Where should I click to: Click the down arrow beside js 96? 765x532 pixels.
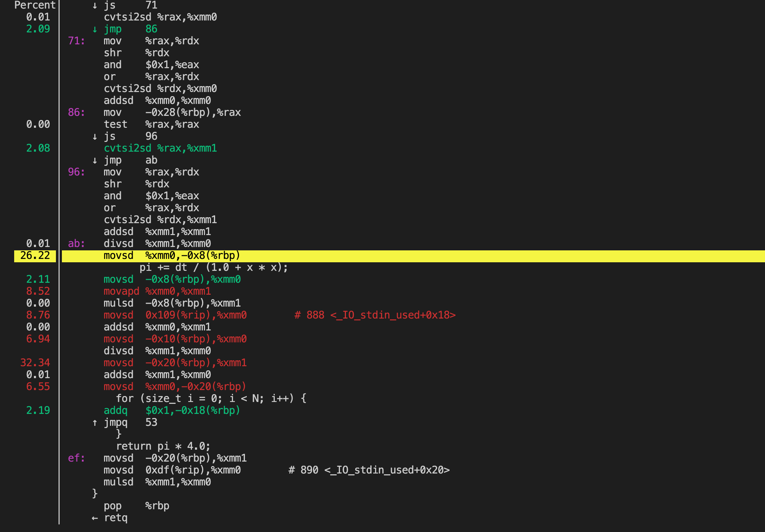pyautogui.click(x=95, y=137)
